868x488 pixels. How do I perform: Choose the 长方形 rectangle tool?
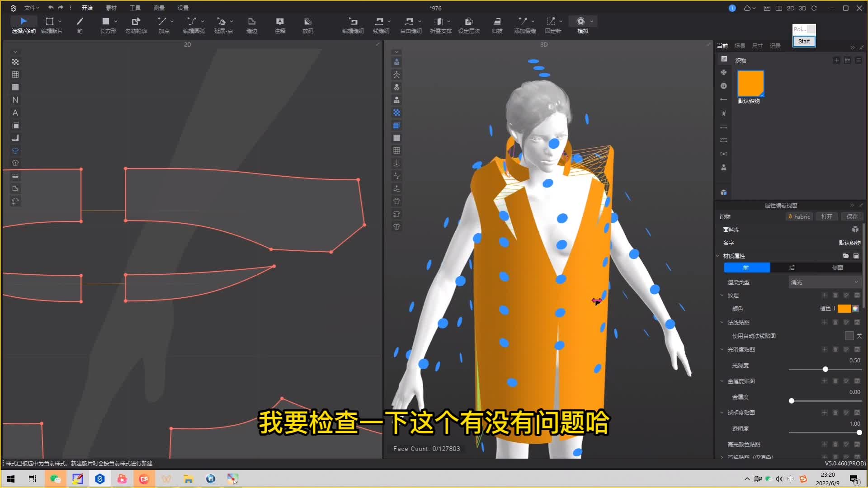tap(108, 25)
